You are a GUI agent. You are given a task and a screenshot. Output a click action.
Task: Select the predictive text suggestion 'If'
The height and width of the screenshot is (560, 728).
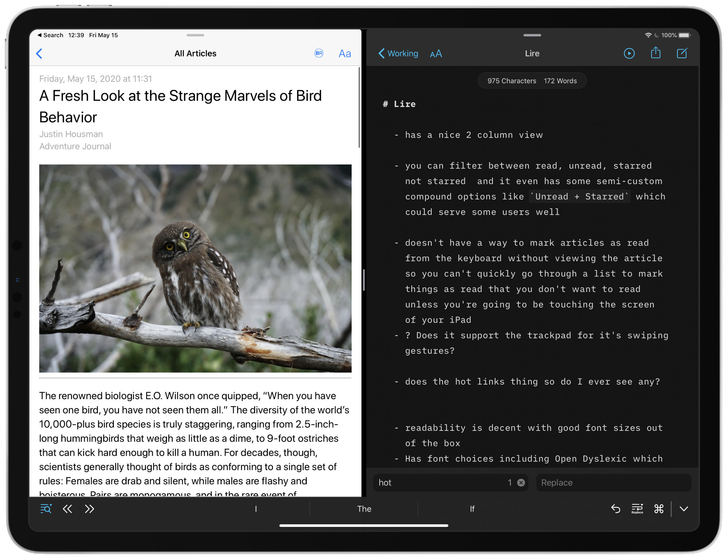point(472,509)
